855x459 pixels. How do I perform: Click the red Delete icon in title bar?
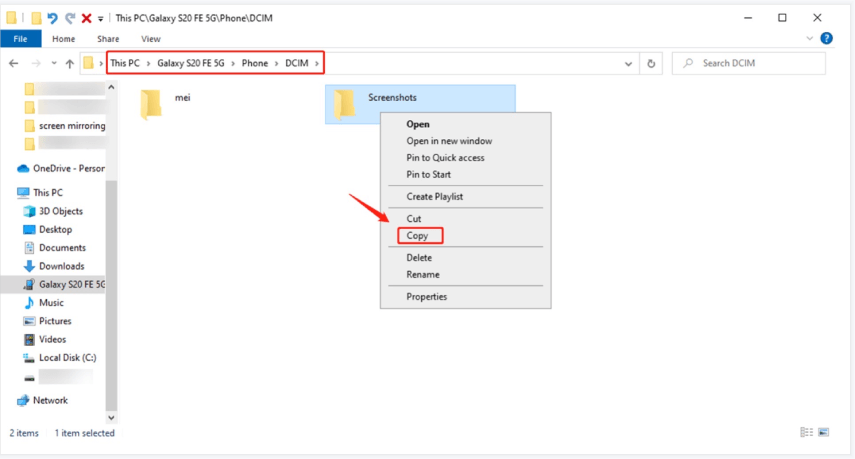[x=86, y=18]
